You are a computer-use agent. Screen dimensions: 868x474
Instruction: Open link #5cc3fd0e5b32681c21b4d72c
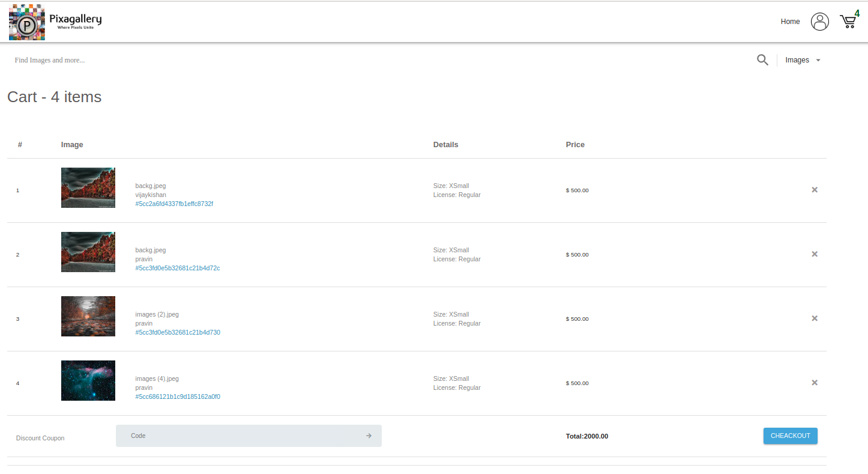pos(177,269)
